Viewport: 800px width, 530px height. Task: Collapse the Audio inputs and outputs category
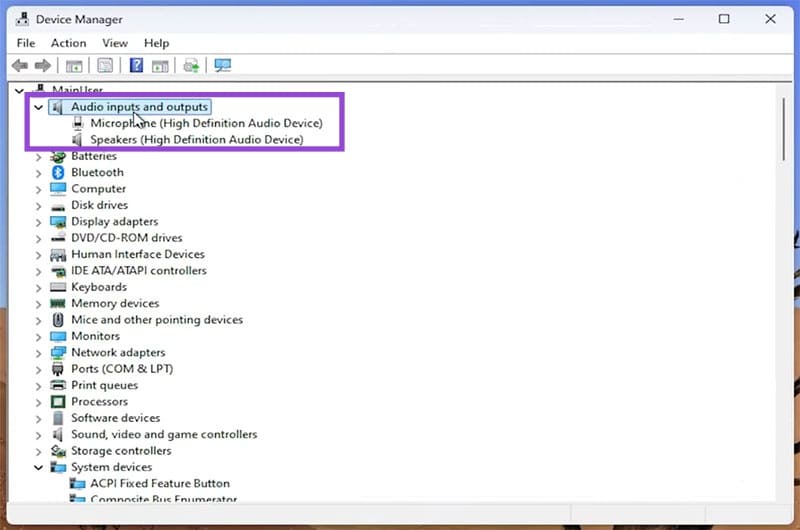38,107
